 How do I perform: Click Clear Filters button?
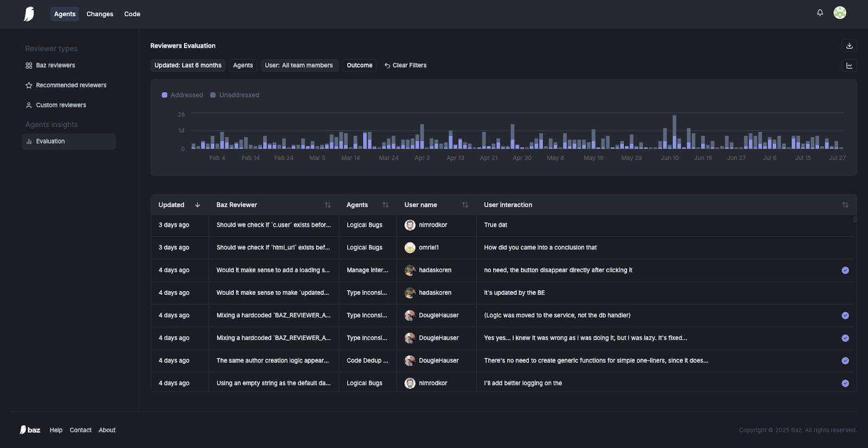(x=405, y=66)
